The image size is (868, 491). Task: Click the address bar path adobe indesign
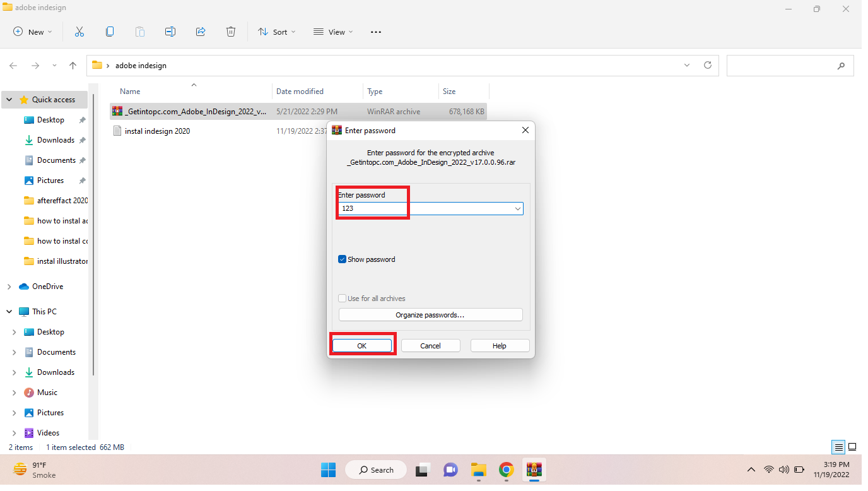tap(141, 66)
